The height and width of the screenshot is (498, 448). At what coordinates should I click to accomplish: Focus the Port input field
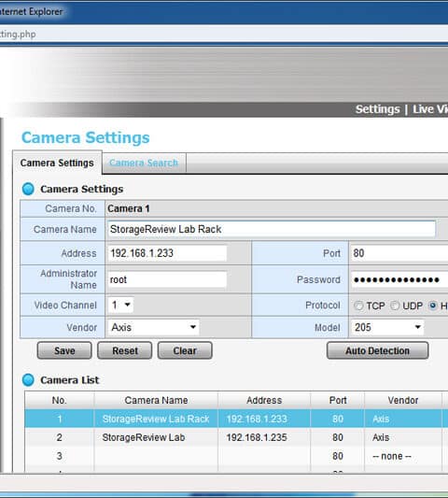(x=399, y=253)
